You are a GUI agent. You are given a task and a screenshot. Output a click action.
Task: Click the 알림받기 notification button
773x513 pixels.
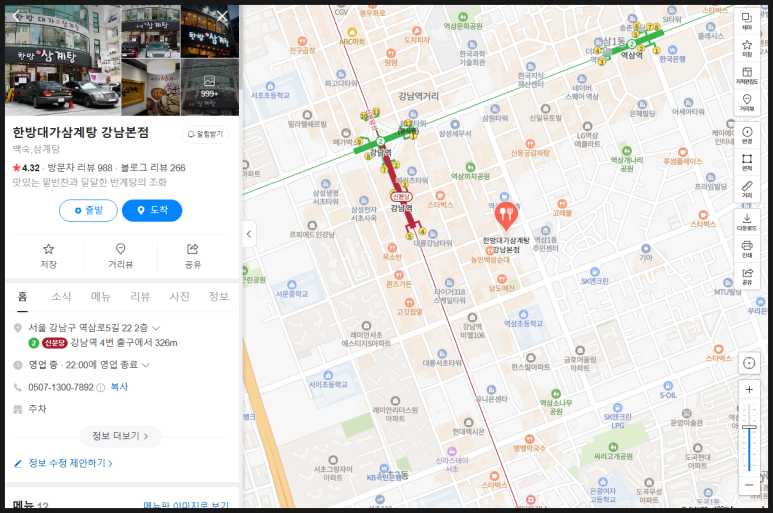[x=206, y=135]
